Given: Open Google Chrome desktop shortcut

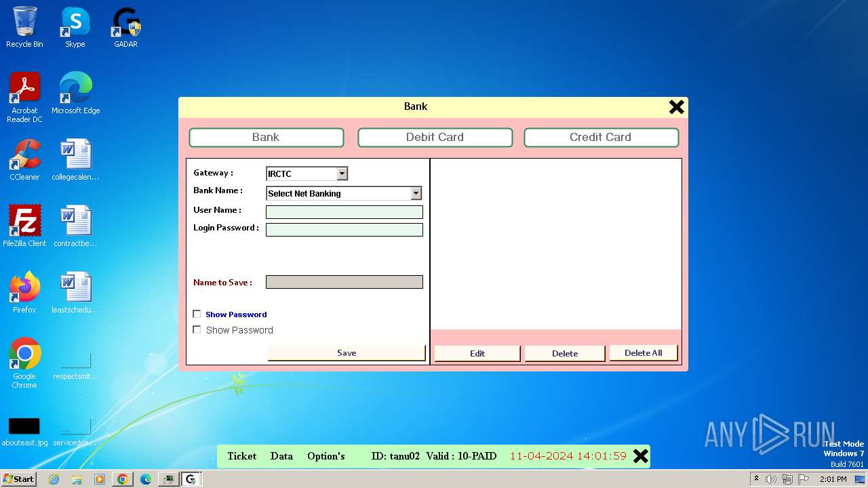Looking at the screenshot, I should (x=24, y=363).
